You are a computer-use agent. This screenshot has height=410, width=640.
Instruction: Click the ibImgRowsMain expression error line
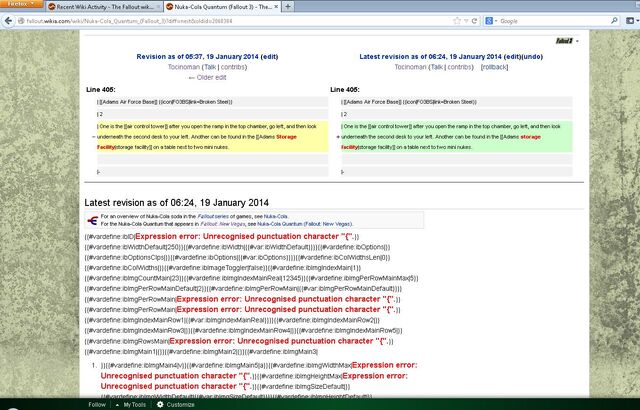click(x=239, y=341)
